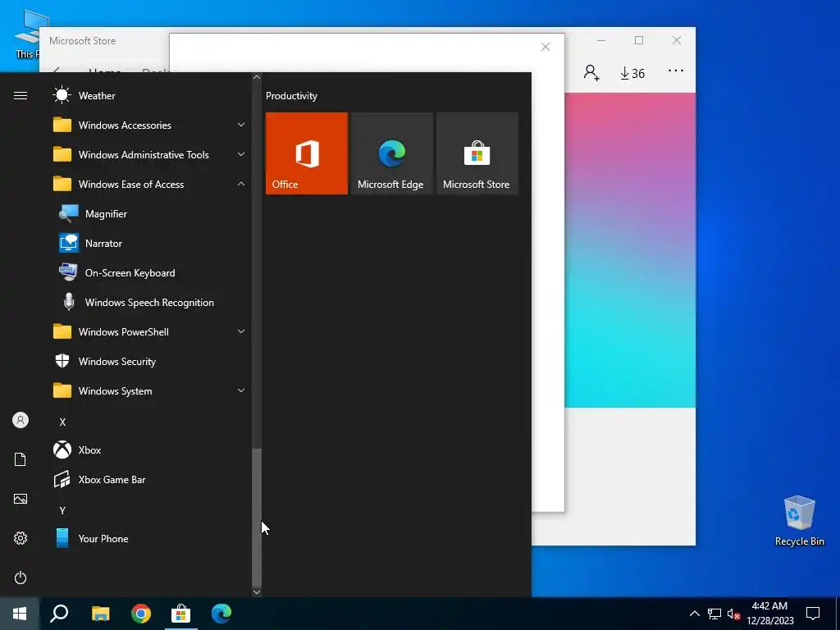The width and height of the screenshot is (840, 630).
Task: Open See more menu in Store
Action: tap(676, 71)
